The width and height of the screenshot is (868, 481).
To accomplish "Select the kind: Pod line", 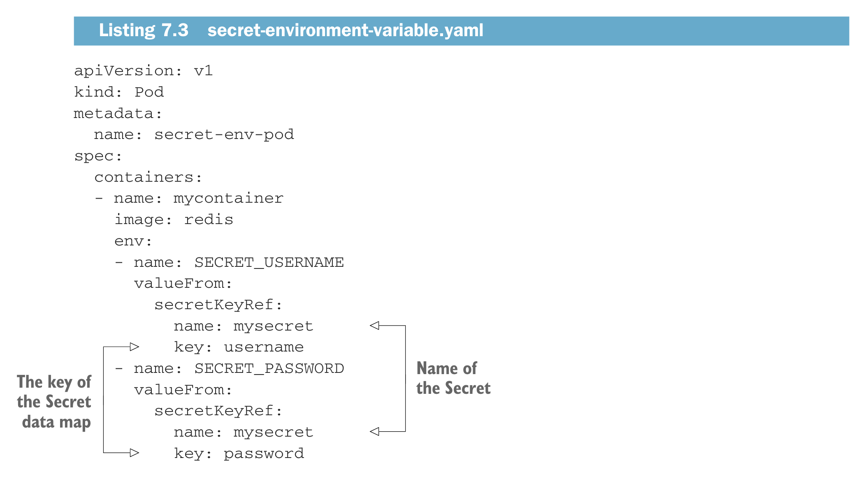I will (119, 92).
